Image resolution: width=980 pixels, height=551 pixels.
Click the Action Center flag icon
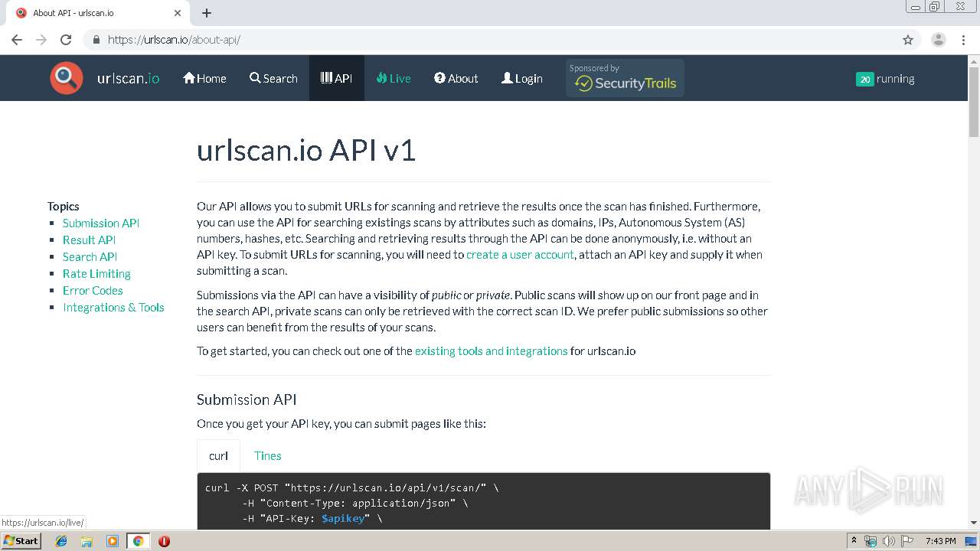906,541
